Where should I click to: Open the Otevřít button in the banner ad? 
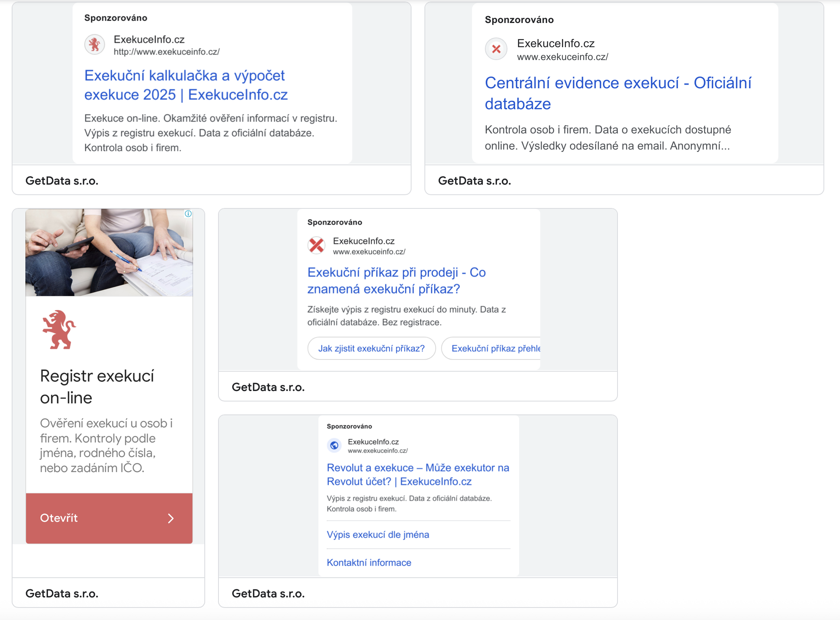click(x=109, y=518)
